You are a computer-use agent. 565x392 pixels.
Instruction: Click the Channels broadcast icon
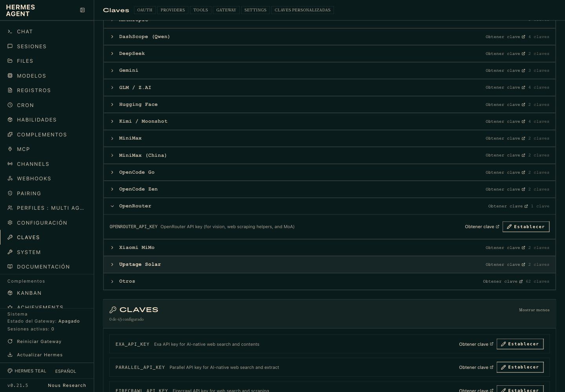pos(10,164)
